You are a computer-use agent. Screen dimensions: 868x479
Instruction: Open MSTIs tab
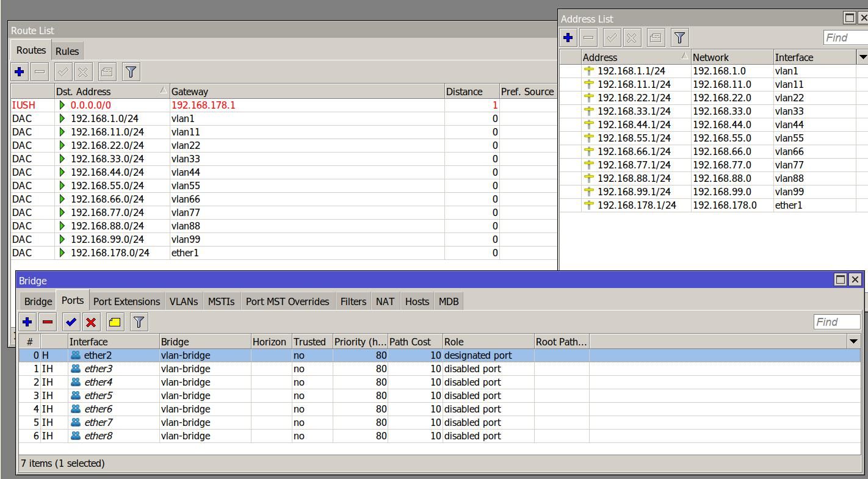(221, 301)
